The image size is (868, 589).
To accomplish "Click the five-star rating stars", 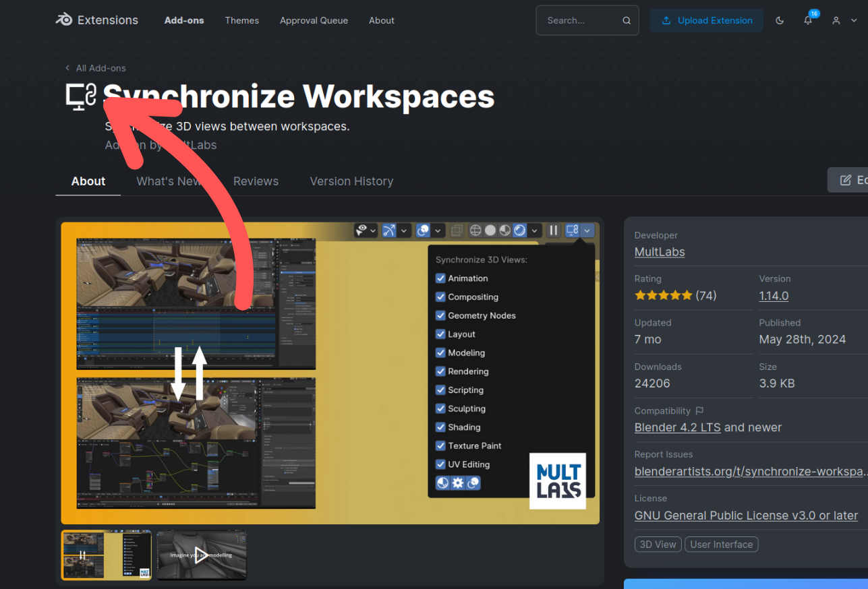I will click(663, 295).
